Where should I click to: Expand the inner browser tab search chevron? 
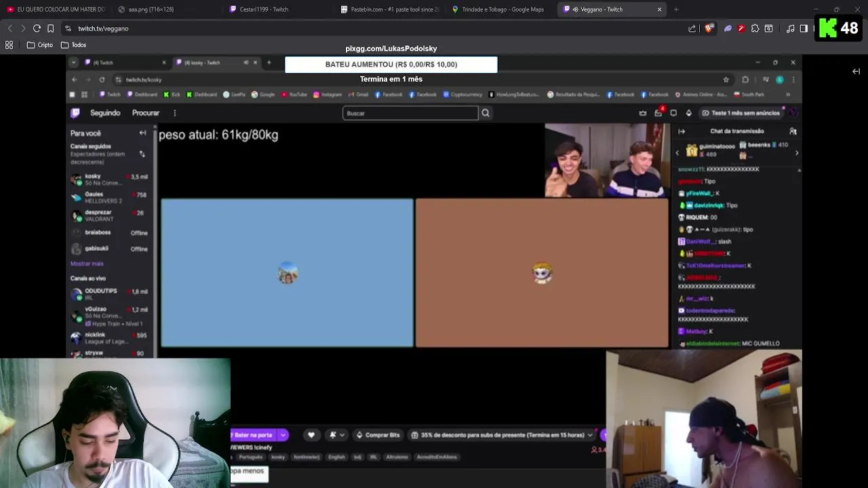tap(73, 62)
